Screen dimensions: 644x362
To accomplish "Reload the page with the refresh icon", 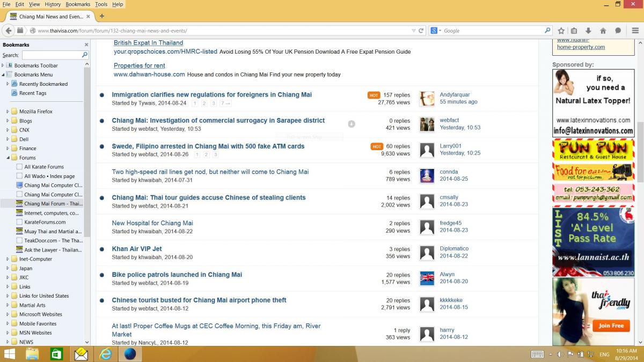I will tap(421, 31).
